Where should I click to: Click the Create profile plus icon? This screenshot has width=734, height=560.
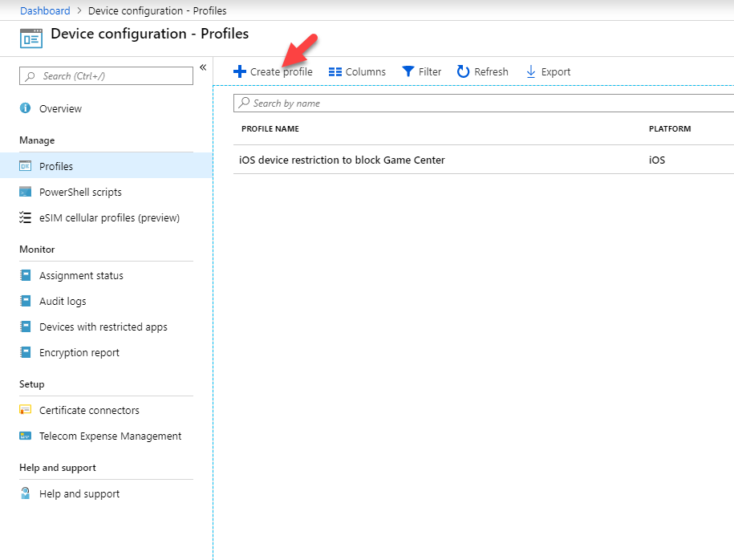[240, 71]
